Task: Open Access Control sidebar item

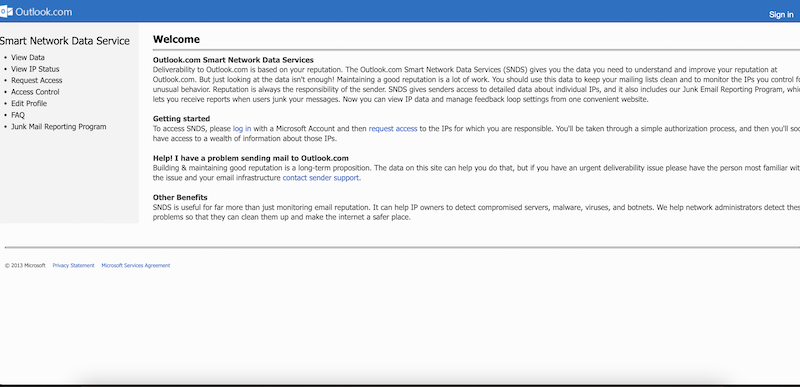Action: click(x=35, y=92)
